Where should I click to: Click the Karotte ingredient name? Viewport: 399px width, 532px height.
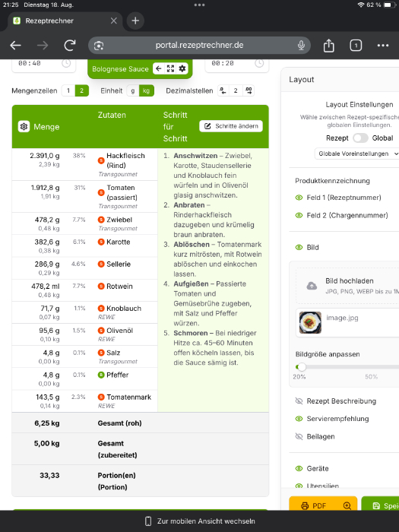pos(119,242)
